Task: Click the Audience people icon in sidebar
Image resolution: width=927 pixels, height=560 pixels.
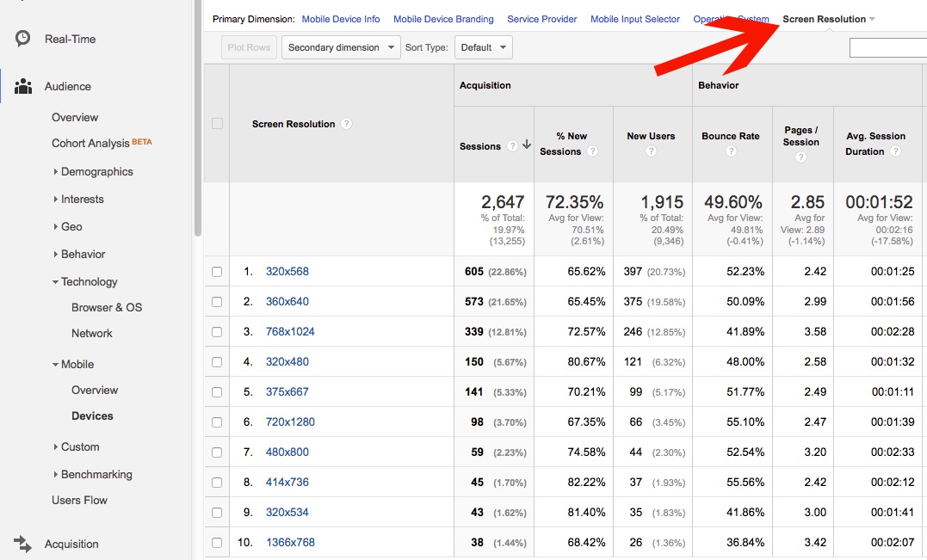Action: click(22, 86)
